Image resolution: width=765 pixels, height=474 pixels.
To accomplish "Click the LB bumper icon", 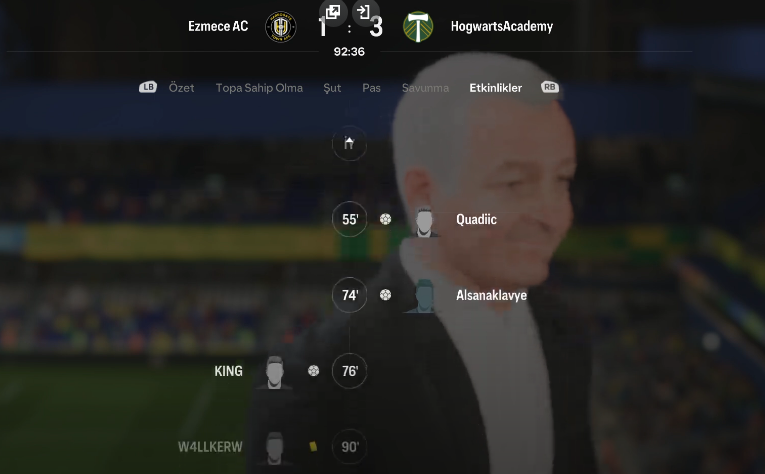I will 148,87.
